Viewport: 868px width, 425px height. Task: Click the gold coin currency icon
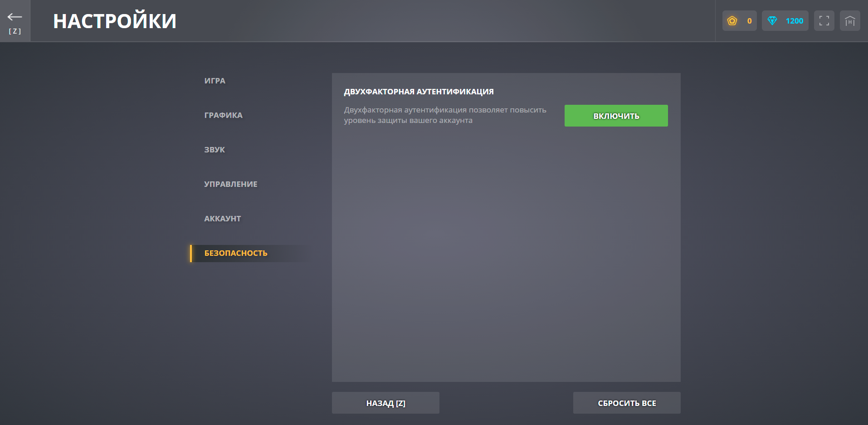(732, 21)
